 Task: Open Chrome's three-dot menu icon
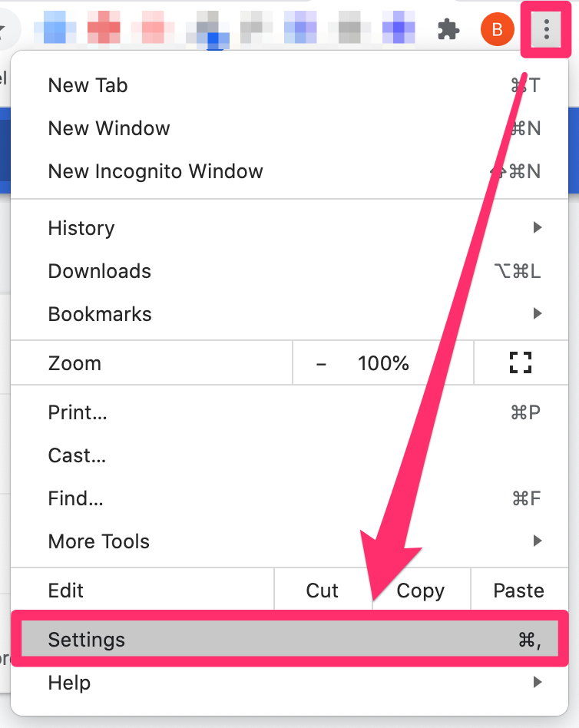(x=544, y=29)
